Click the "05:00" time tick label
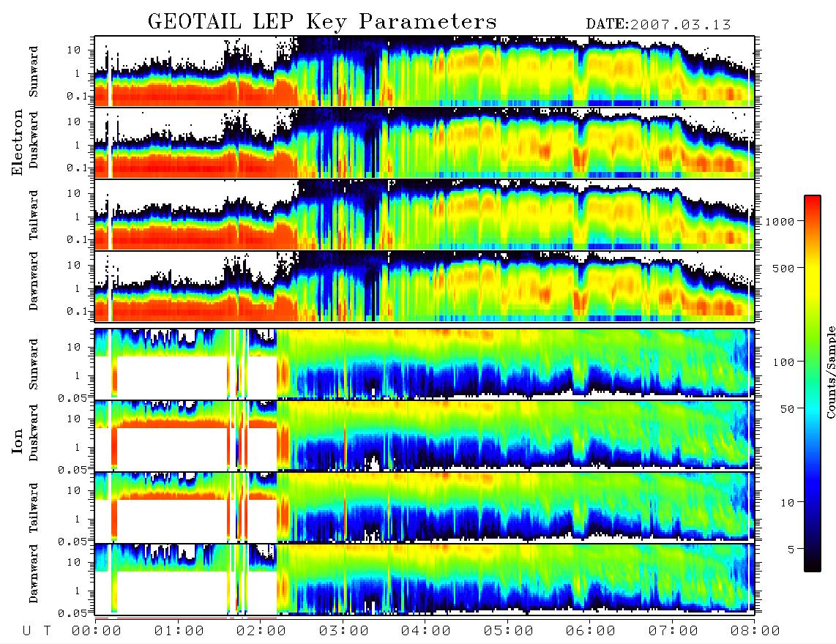The image size is (836, 644). tap(509, 632)
